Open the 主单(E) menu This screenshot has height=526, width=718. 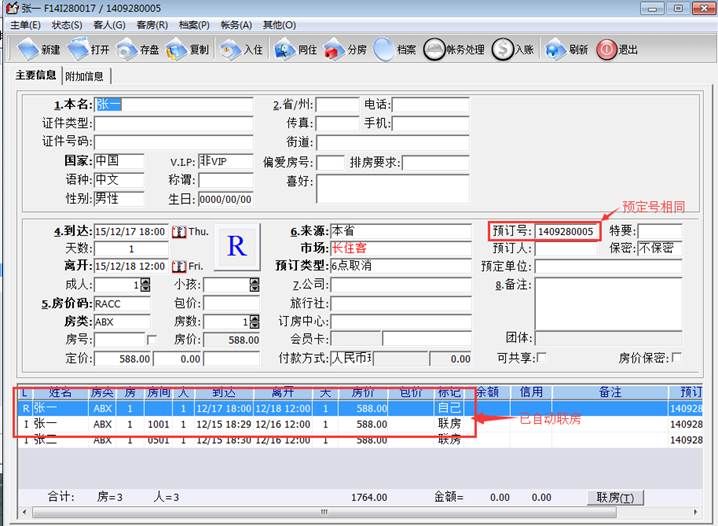[25, 25]
